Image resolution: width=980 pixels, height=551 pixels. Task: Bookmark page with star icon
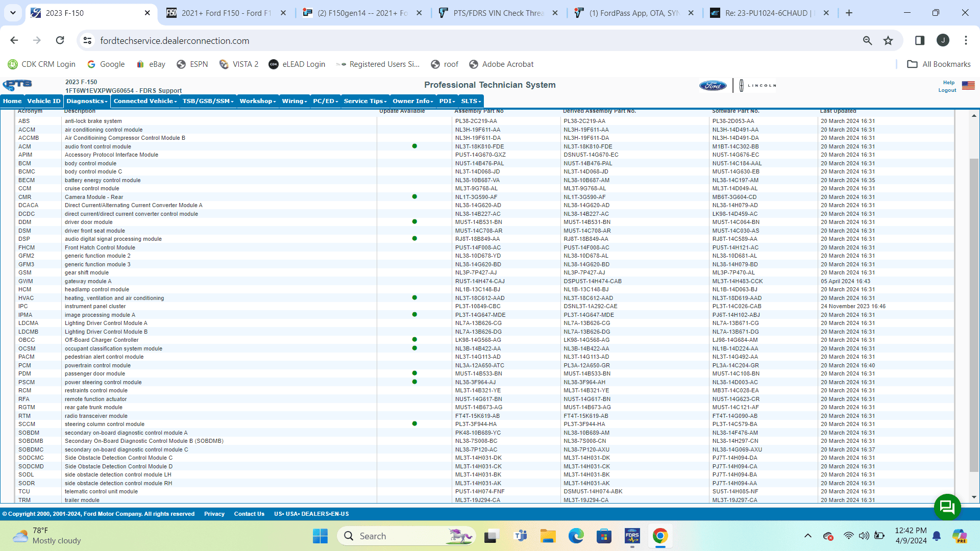(888, 41)
